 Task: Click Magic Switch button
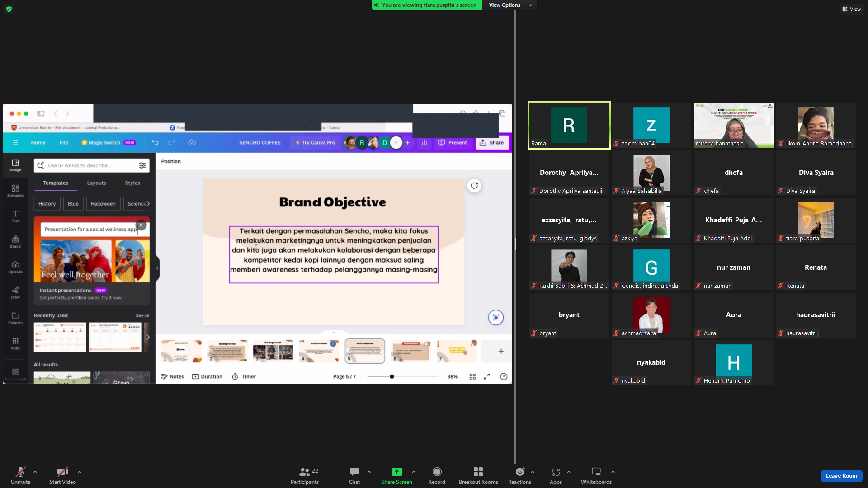click(108, 143)
